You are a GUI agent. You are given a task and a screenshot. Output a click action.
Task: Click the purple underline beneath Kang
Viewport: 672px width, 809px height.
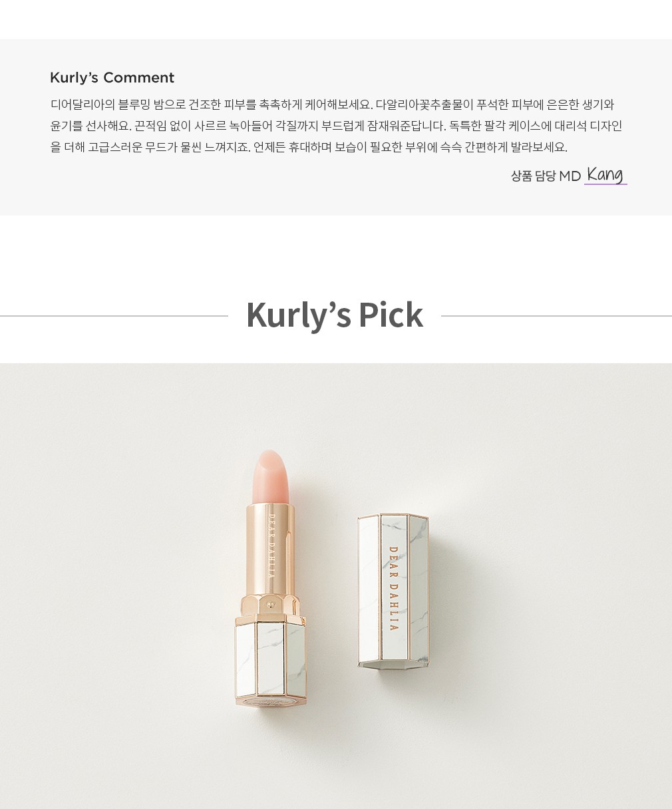point(605,184)
